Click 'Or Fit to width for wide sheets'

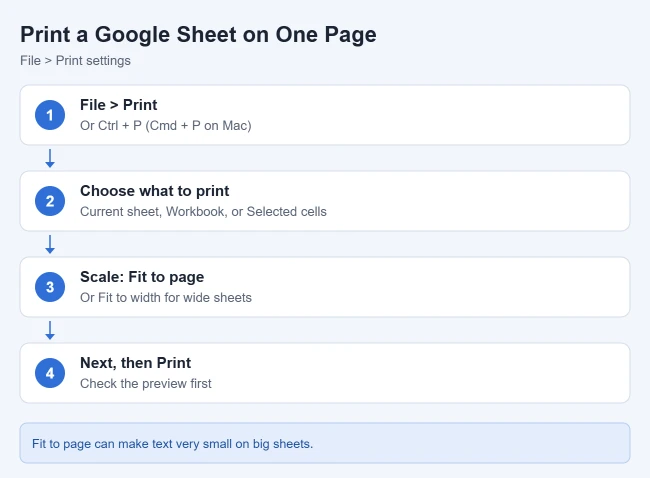166,298
